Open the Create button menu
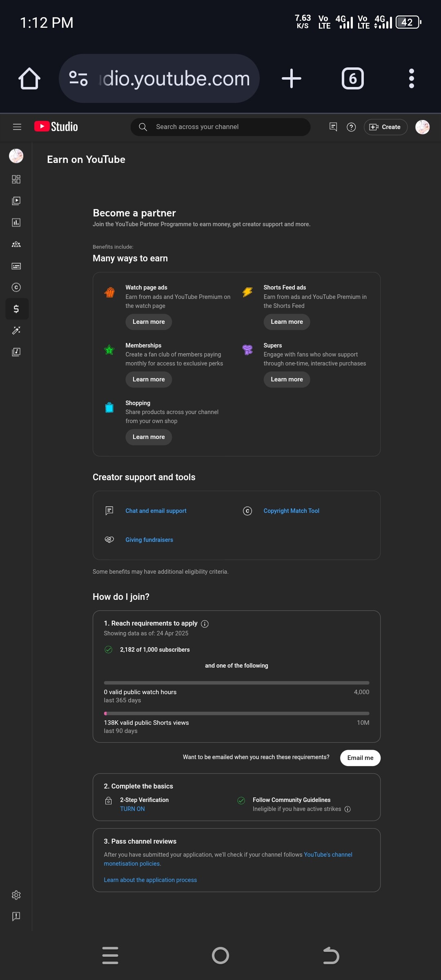Viewport: 441px width, 980px height. [385, 127]
